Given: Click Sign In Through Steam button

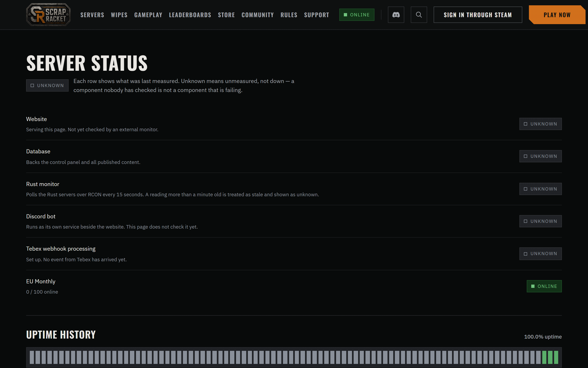Looking at the screenshot, I should [478, 15].
